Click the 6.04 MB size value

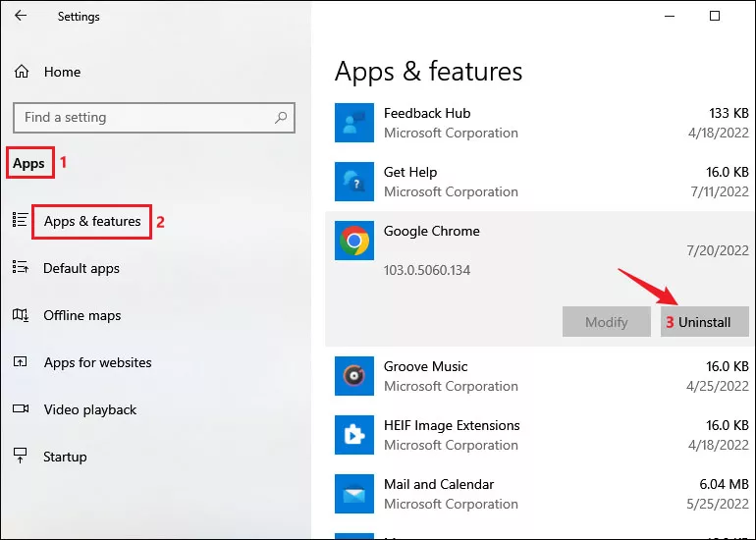tap(724, 484)
